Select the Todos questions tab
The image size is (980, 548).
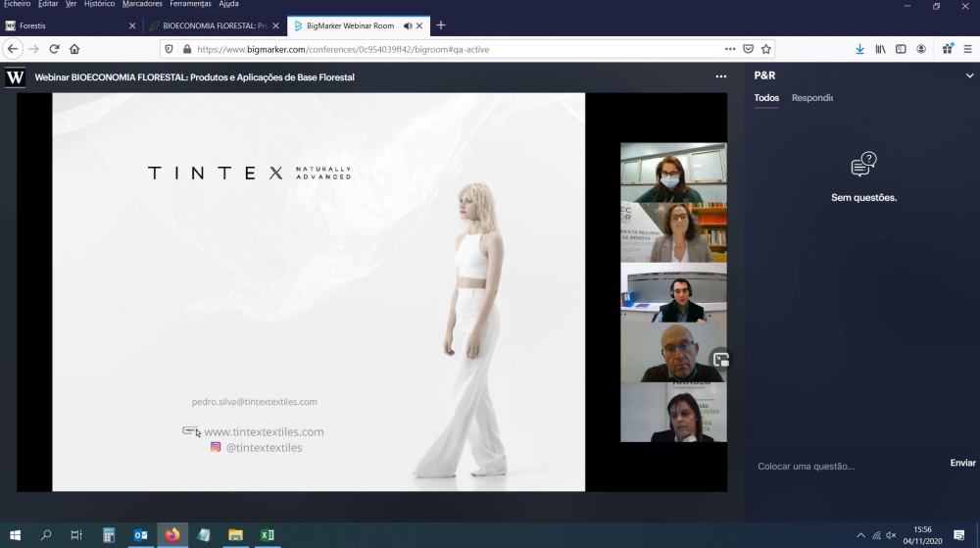tap(766, 98)
